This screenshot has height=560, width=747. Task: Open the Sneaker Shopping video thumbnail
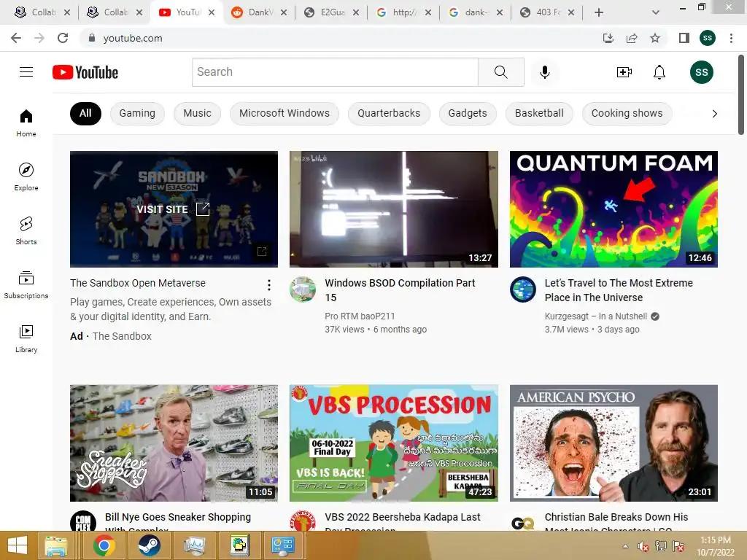click(174, 443)
